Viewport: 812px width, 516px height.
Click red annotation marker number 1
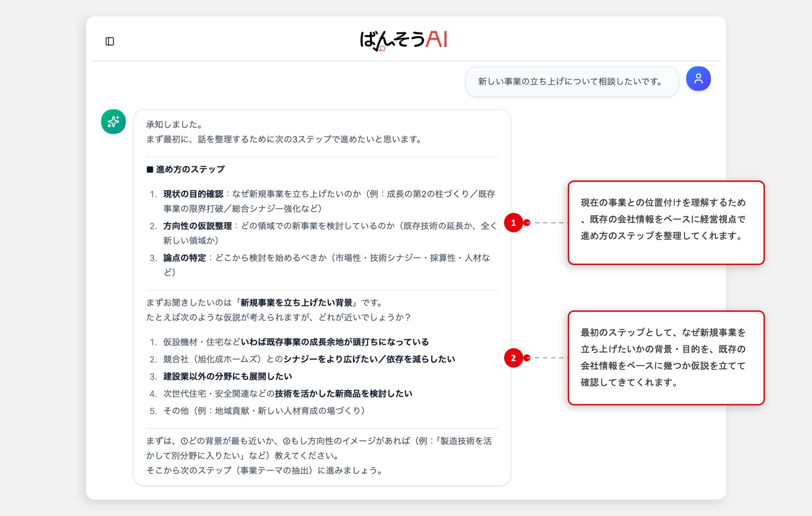point(513,223)
